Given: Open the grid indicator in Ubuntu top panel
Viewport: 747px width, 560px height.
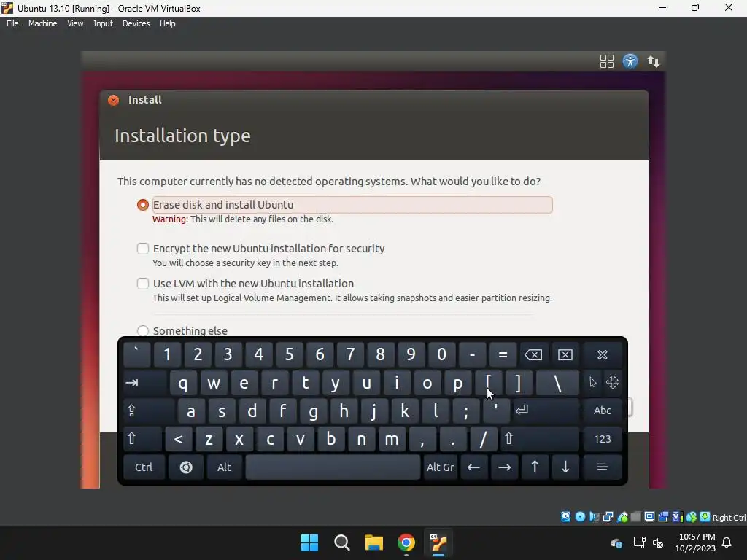Looking at the screenshot, I should click(x=606, y=61).
